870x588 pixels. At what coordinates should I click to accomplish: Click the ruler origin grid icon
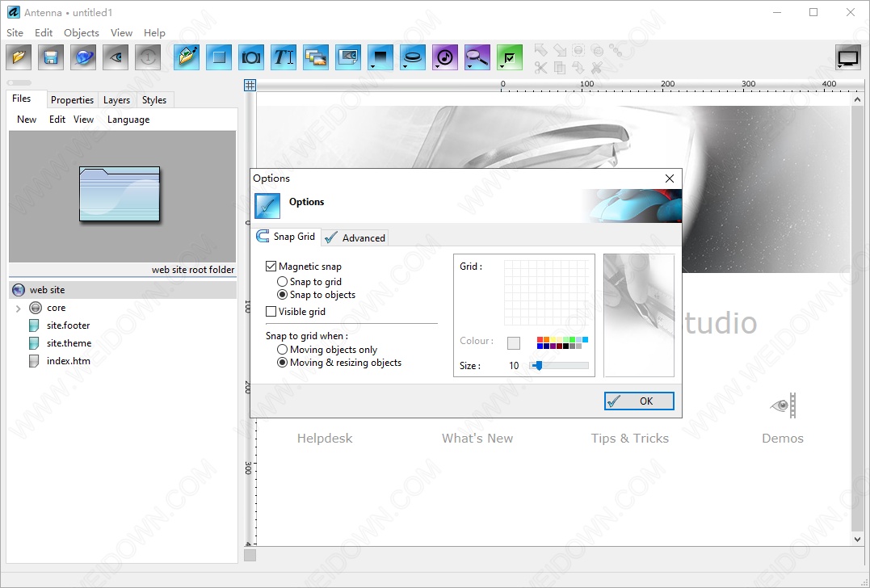point(250,85)
